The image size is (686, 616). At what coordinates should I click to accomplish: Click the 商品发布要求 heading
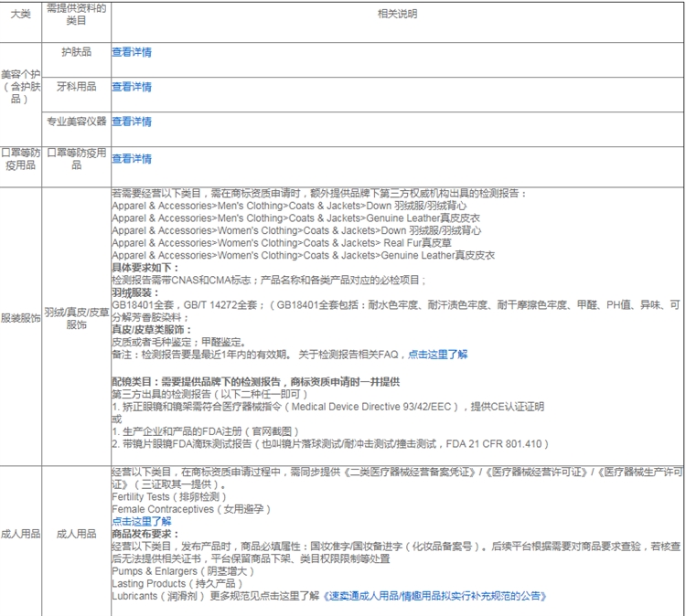pyautogui.click(x=145, y=534)
